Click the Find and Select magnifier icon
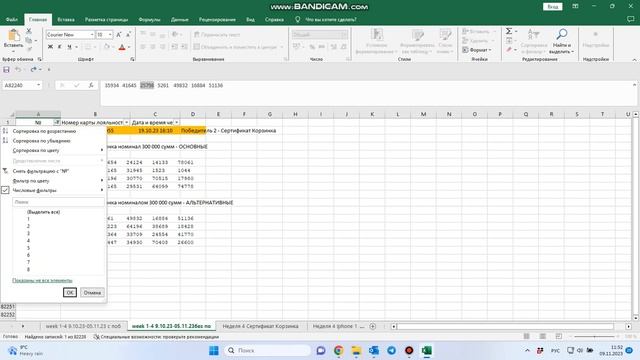 coord(562,34)
